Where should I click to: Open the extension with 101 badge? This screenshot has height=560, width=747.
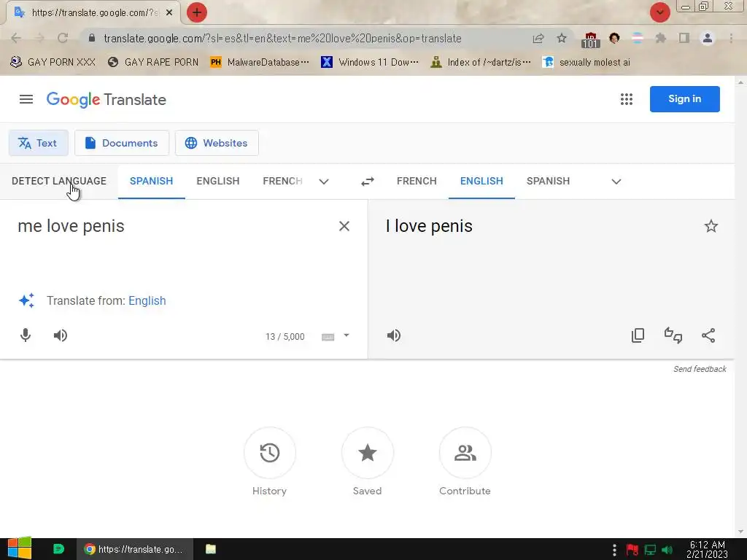pos(590,39)
